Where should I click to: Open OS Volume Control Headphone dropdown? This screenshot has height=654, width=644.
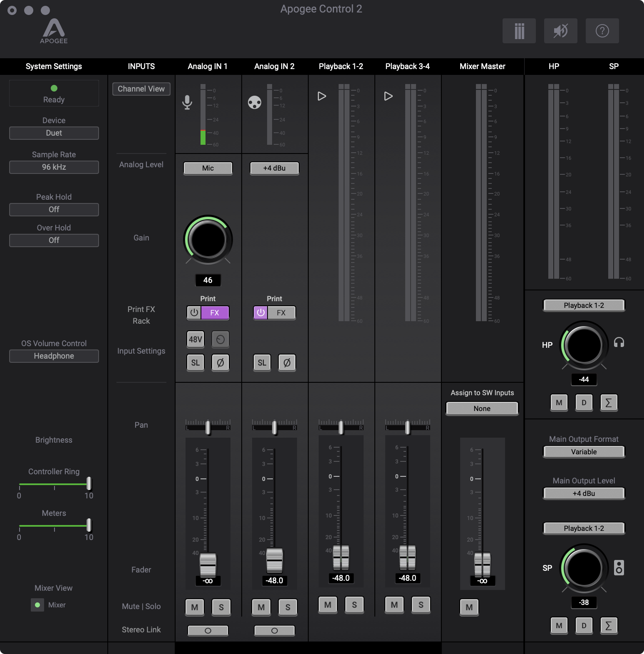54,356
